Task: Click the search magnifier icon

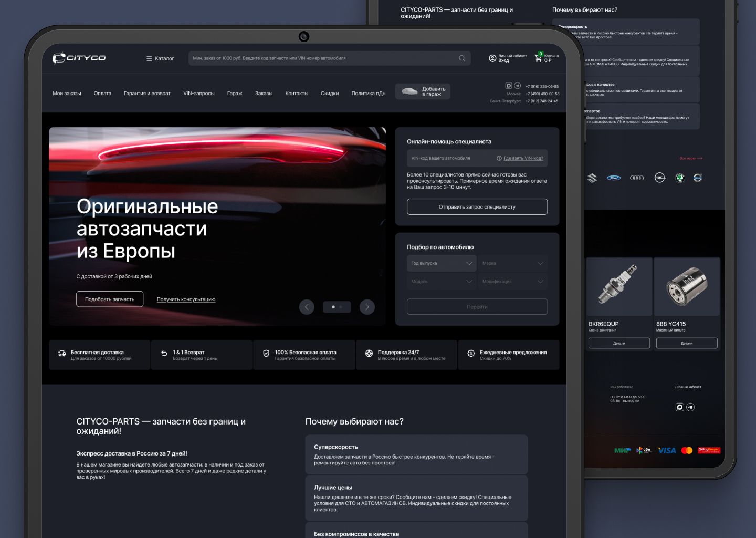Action: click(462, 58)
